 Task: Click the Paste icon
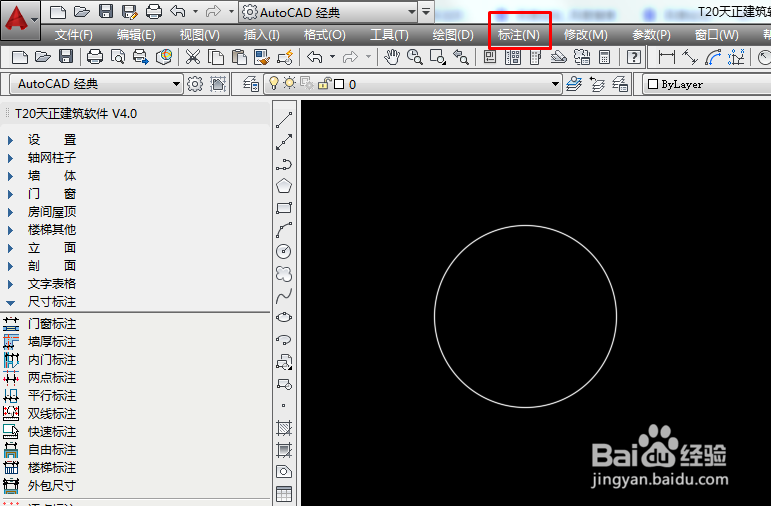point(239,57)
